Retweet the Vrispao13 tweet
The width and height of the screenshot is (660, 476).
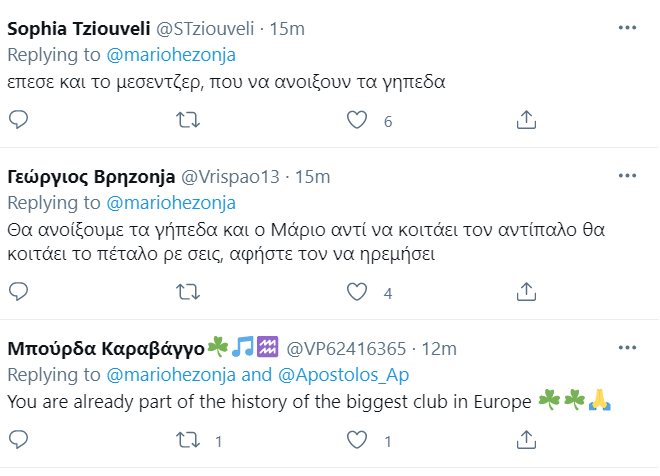coord(187,292)
